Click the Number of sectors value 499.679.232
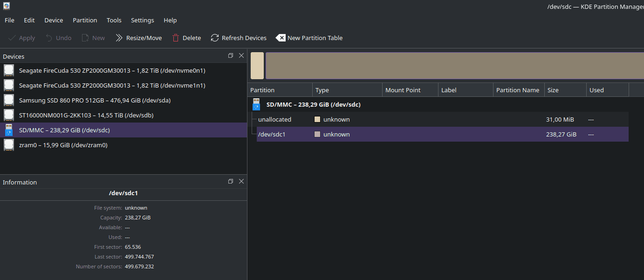 [x=139, y=266]
